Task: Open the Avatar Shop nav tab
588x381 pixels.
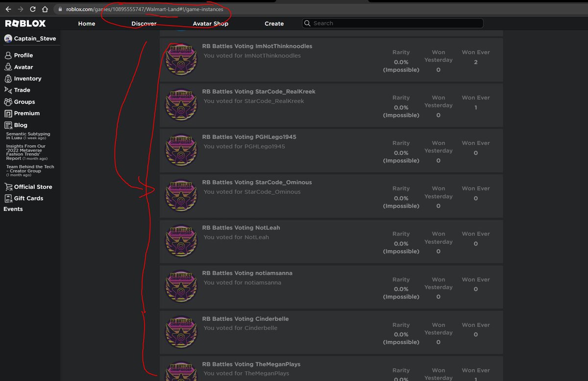Action: pyautogui.click(x=210, y=24)
